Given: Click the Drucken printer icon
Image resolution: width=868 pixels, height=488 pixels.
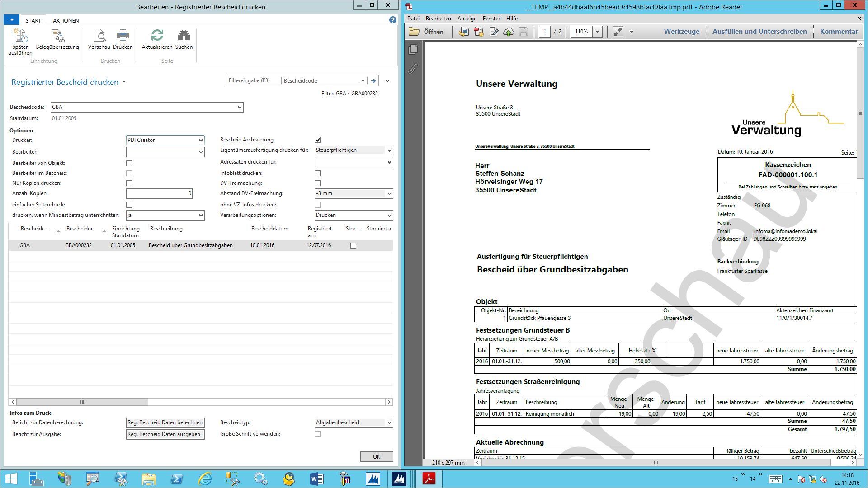Looking at the screenshot, I should coord(123,36).
